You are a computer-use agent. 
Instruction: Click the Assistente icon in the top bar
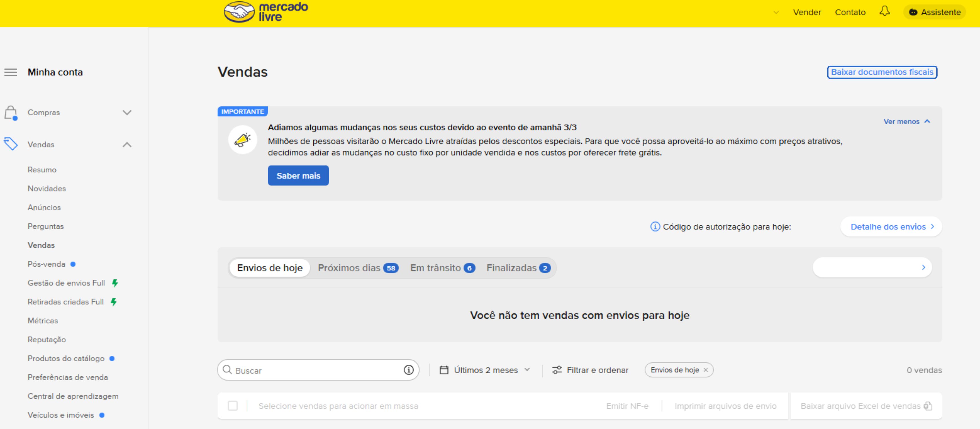coord(913,12)
